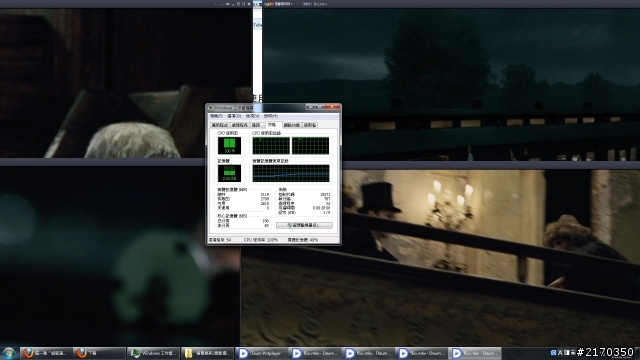
Task: Switch to 網路功能 Networking tab
Action: click(291, 125)
